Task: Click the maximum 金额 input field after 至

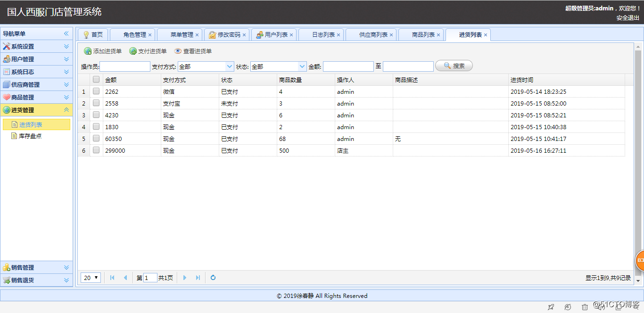Action: click(408, 66)
